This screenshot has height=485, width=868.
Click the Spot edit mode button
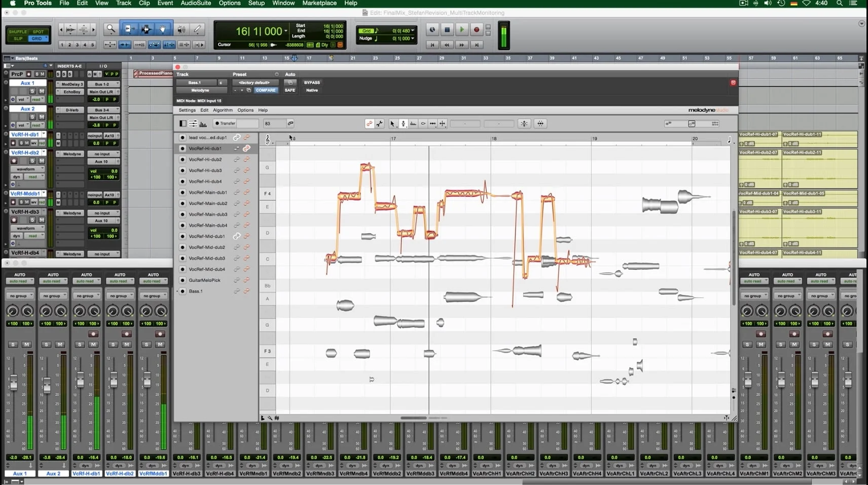pyautogui.click(x=38, y=31)
